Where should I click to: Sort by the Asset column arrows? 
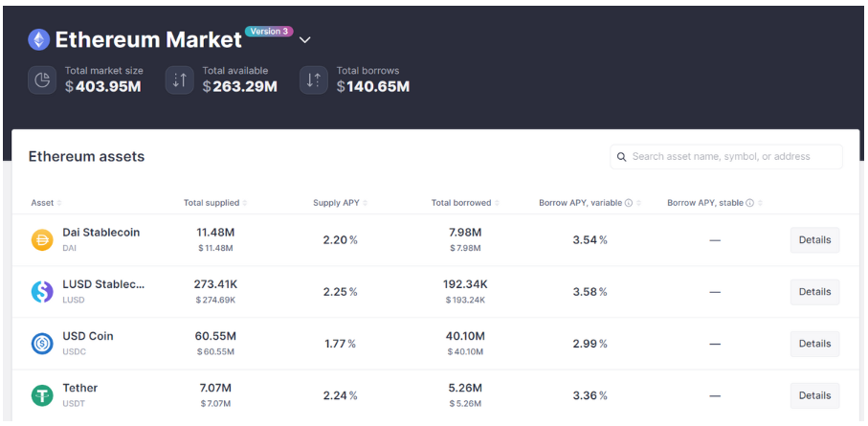[59, 203]
